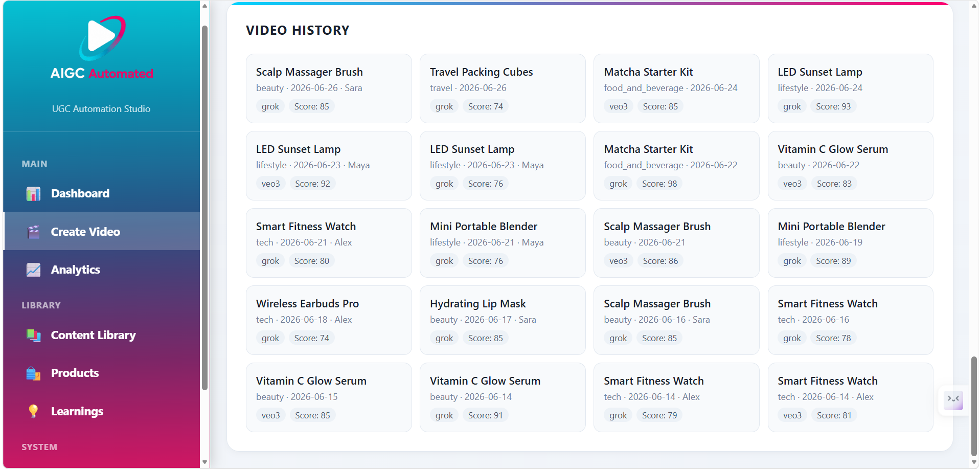Click the Learnings lightbulb icon

click(33, 411)
